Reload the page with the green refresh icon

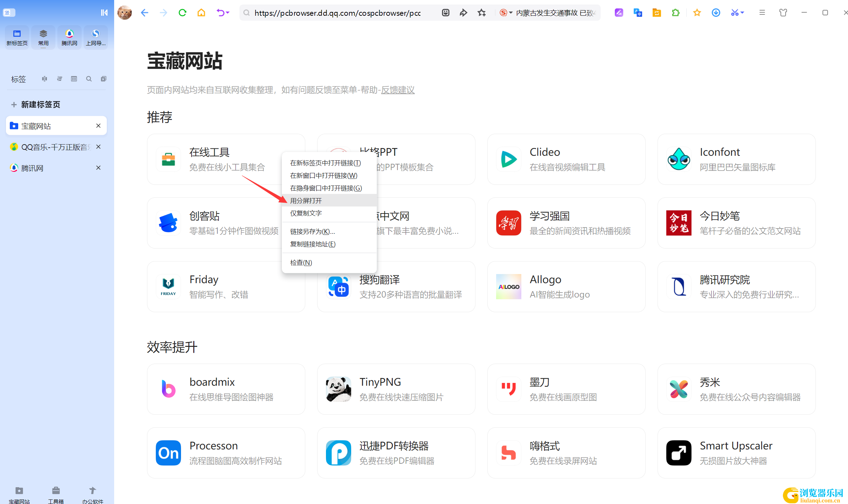[x=182, y=13]
